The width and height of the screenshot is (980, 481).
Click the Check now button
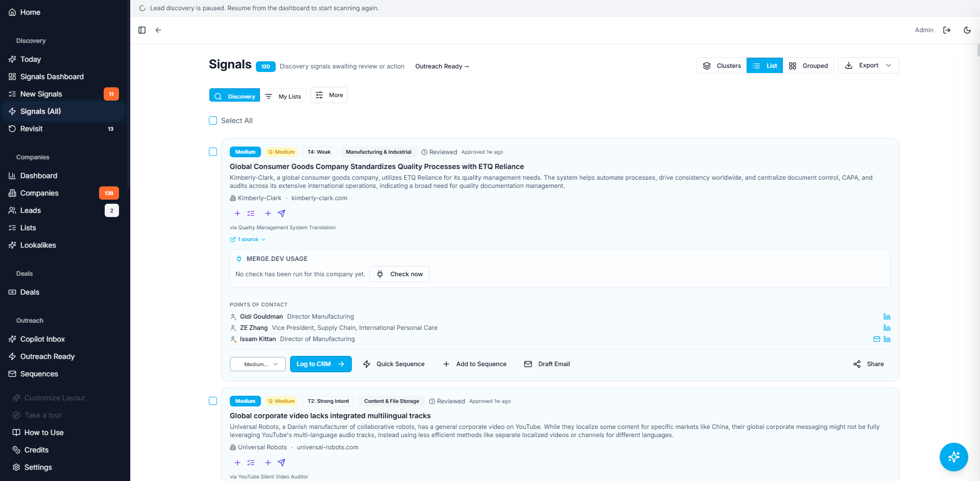pyautogui.click(x=399, y=274)
